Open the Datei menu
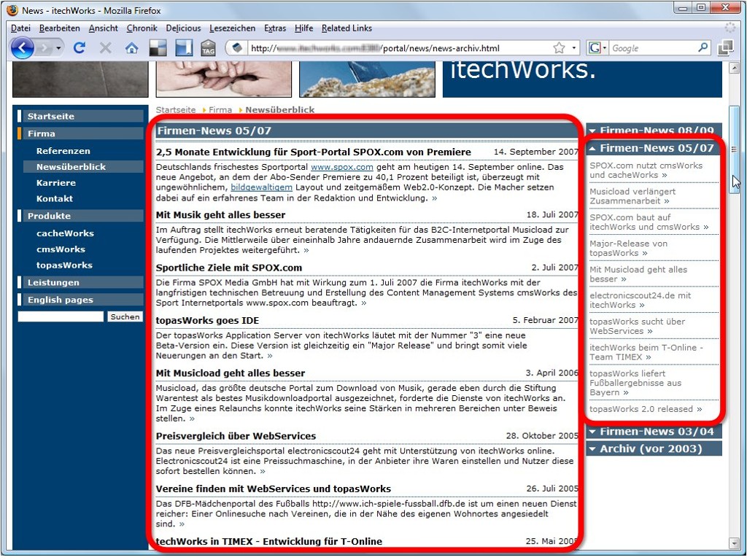The height and width of the screenshot is (560, 747). pos(20,28)
